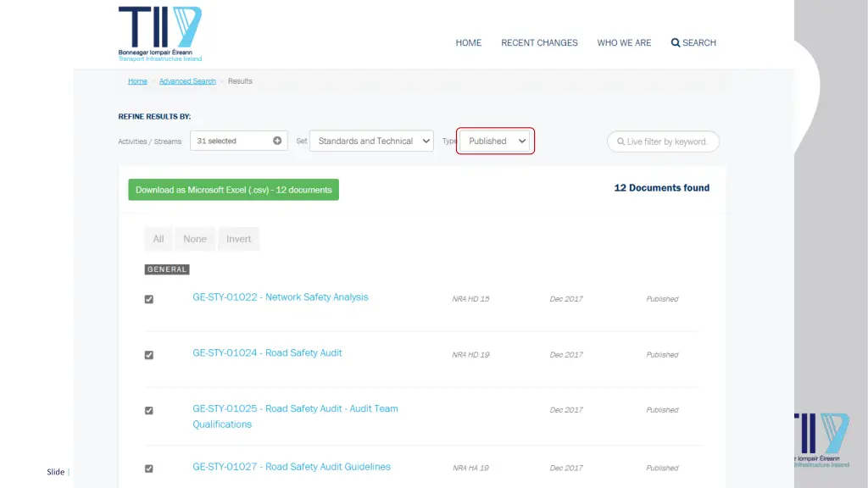Click the None selection button

[x=195, y=239]
